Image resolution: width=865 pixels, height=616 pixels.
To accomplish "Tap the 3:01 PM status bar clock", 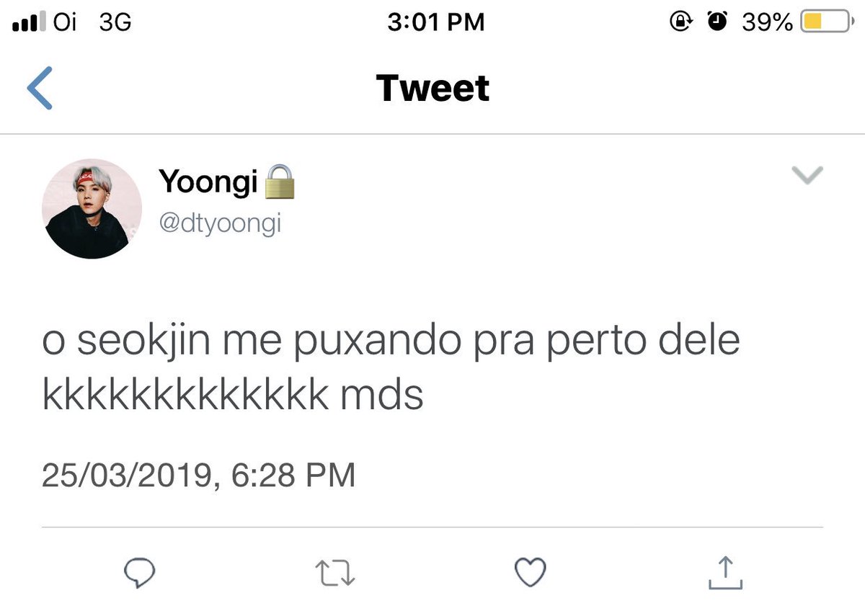I will [436, 23].
